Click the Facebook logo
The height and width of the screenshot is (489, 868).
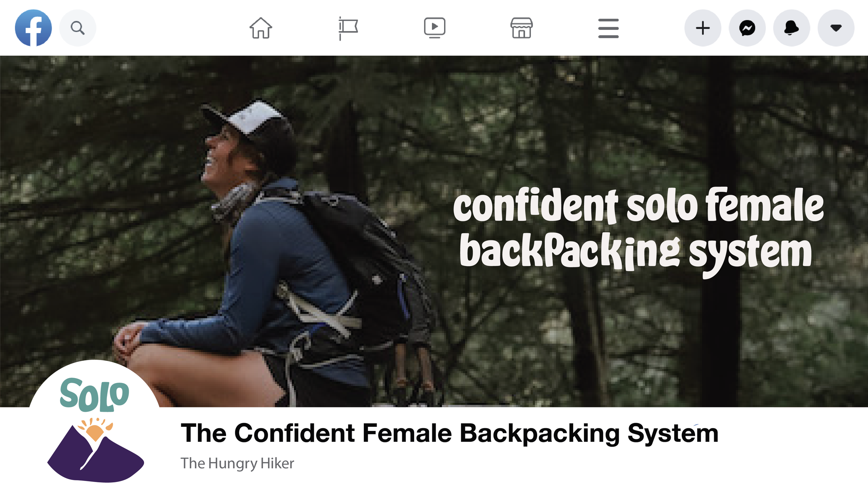[33, 28]
